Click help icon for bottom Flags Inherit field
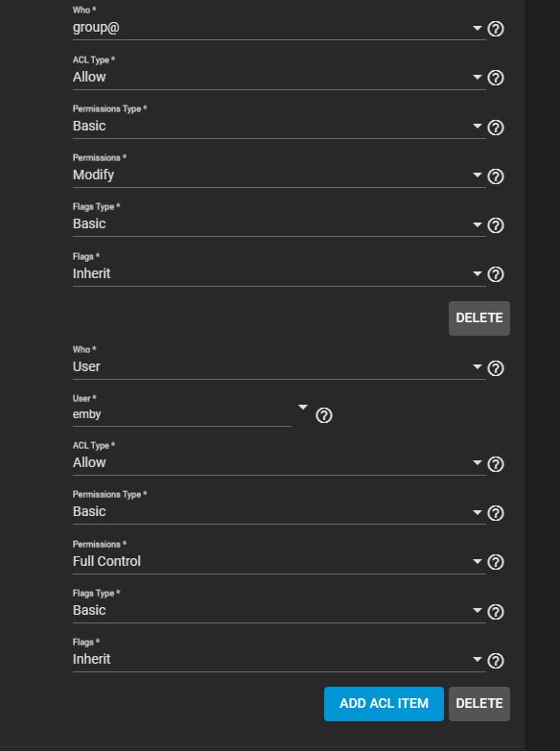Viewport: 560px width, 751px height. [x=496, y=661]
